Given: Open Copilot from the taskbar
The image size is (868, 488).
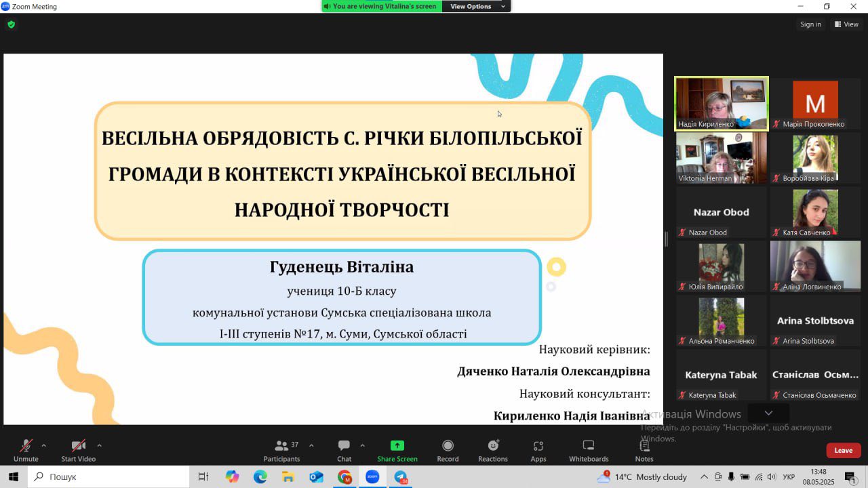Looking at the screenshot, I should tap(233, 477).
